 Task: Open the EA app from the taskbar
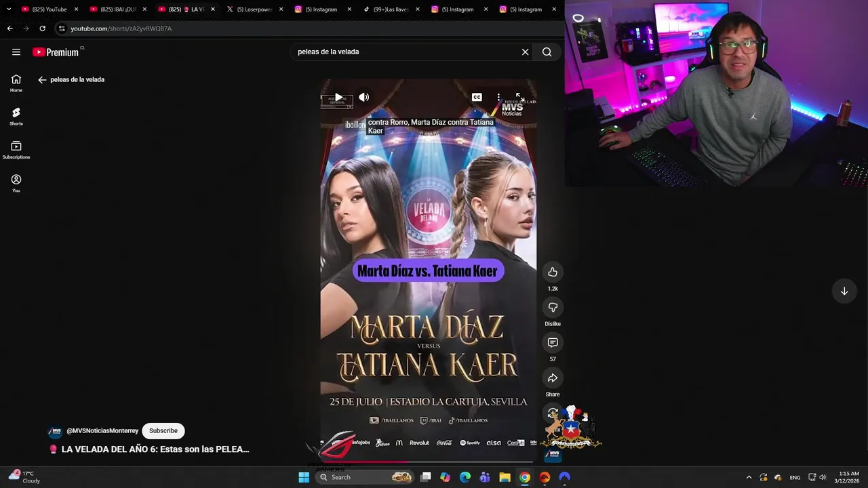click(544, 477)
